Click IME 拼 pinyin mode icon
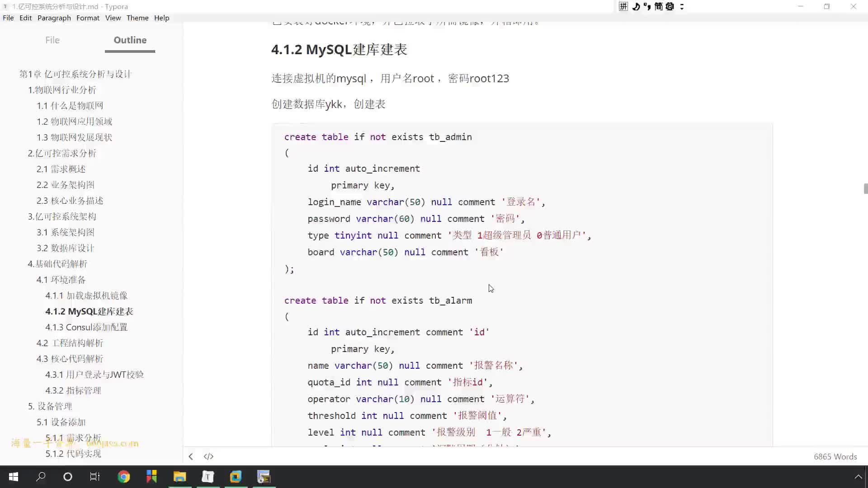The height and width of the screenshot is (488, 868). tap(623, 6)
